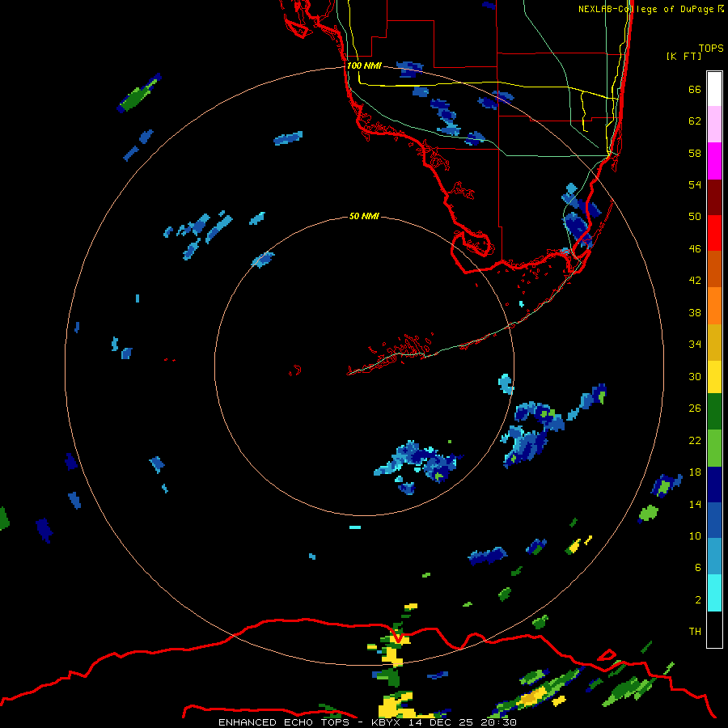
Task: Select the bright red legend color block
Action: point(714,233)
